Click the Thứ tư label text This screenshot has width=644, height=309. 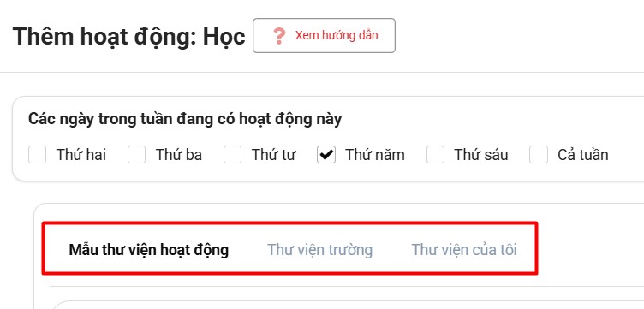273,155
